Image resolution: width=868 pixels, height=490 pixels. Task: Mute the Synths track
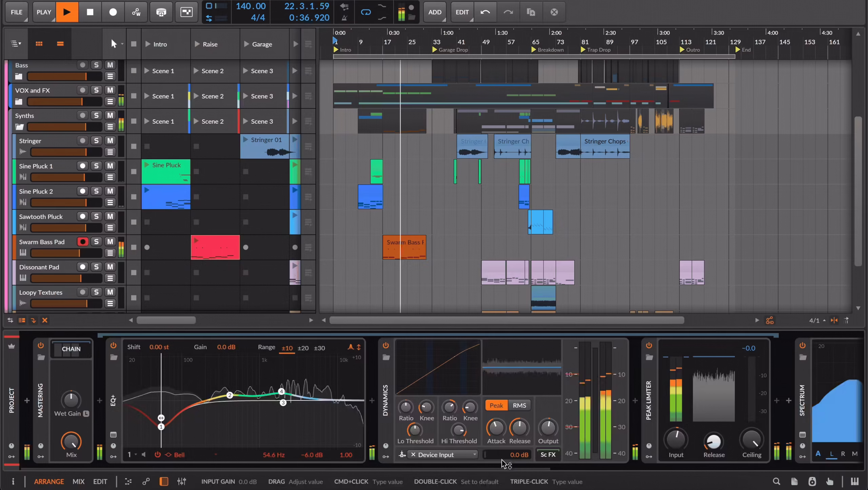[x=110, y=115]
